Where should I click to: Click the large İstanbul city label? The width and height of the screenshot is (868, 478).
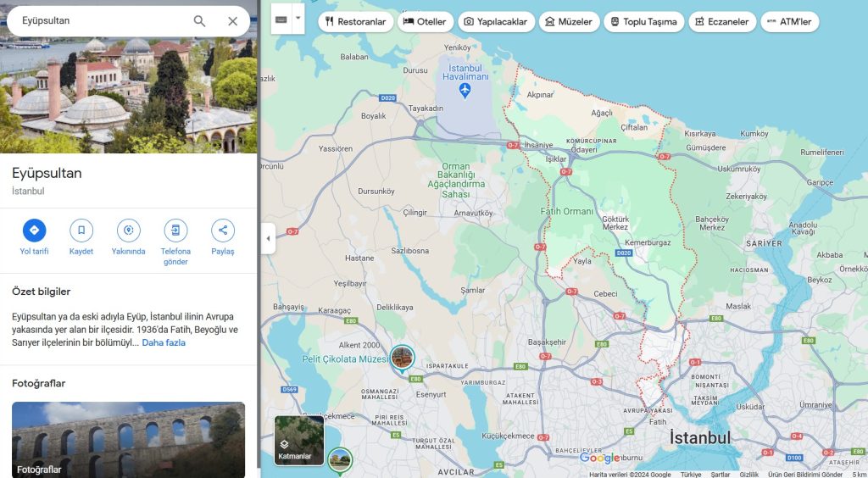[x=700, y=437]
